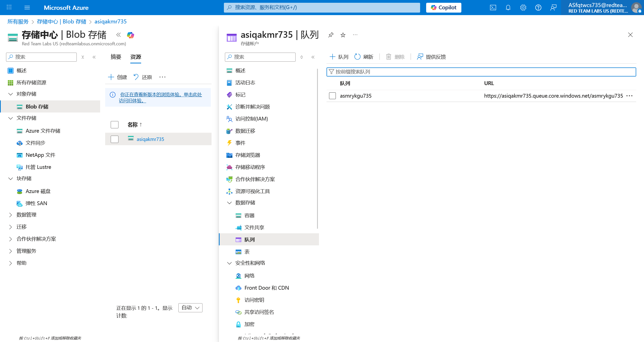644x342 pixels.
Task: Open Access keys (访问密钥) key icon item
Action: [x=254, y=300]
